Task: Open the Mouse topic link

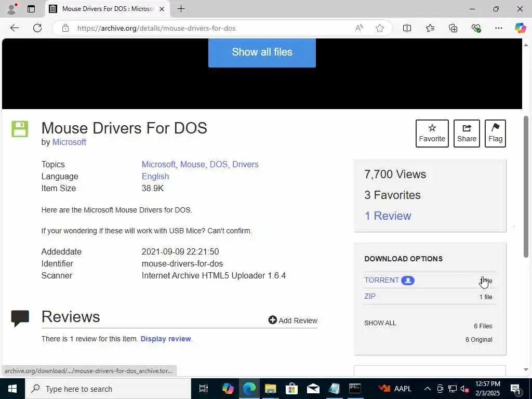Action: tap(192, 164)
